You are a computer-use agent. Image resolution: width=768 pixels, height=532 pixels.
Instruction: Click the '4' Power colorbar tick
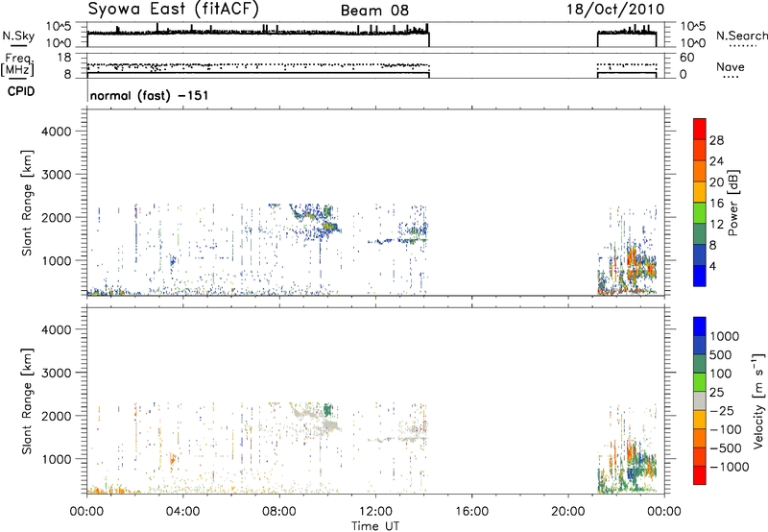pos(712,266)
